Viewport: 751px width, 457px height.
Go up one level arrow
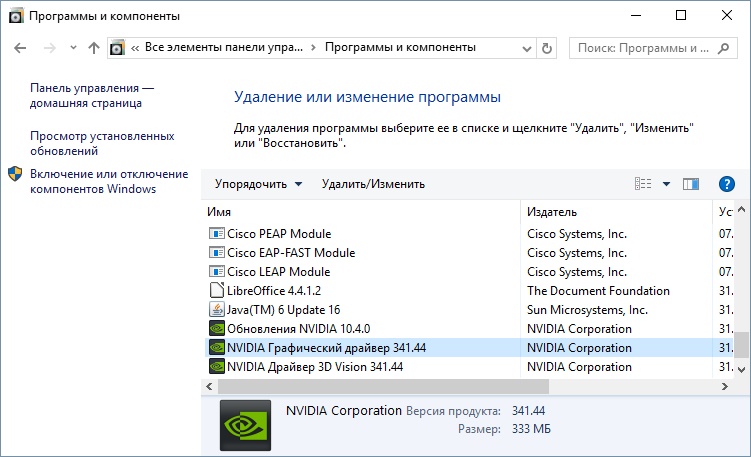pyautogui.click(x=94, y=48)
